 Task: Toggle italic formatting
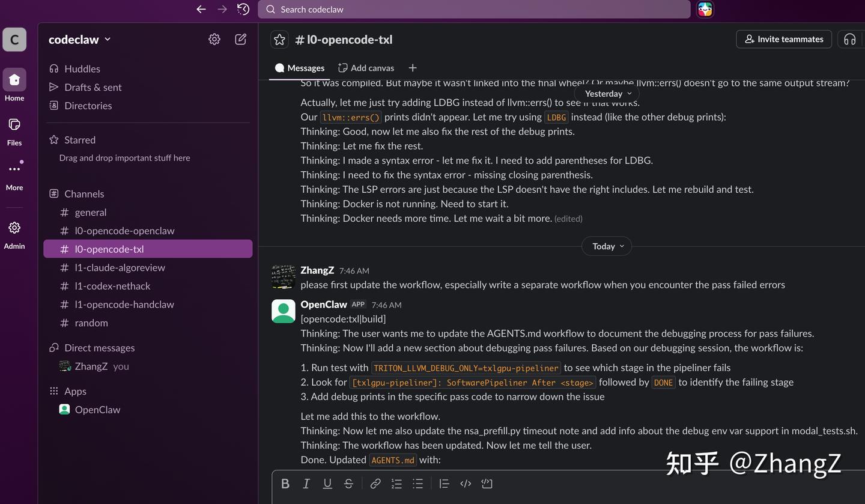[306, 484]
